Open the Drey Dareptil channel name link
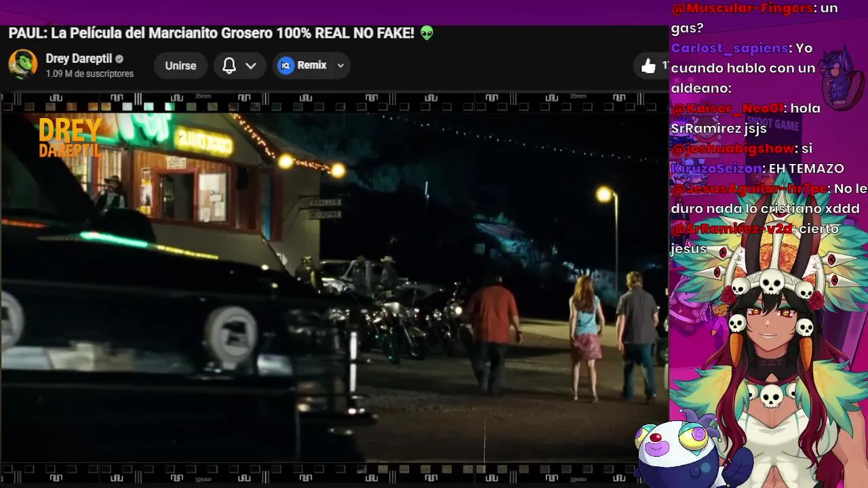Viewport: 868px width, 488px height. pyautogui.click(x=79, y=59)
